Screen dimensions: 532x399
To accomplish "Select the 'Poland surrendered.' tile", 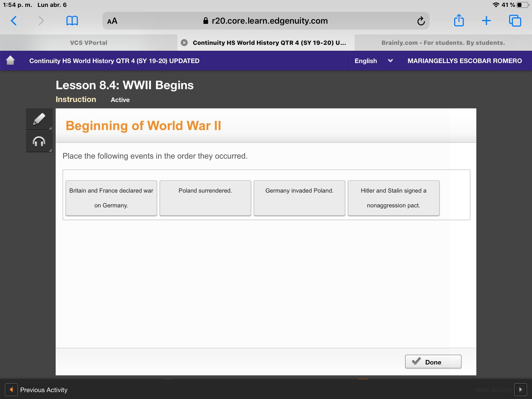I will click(205, 198).
